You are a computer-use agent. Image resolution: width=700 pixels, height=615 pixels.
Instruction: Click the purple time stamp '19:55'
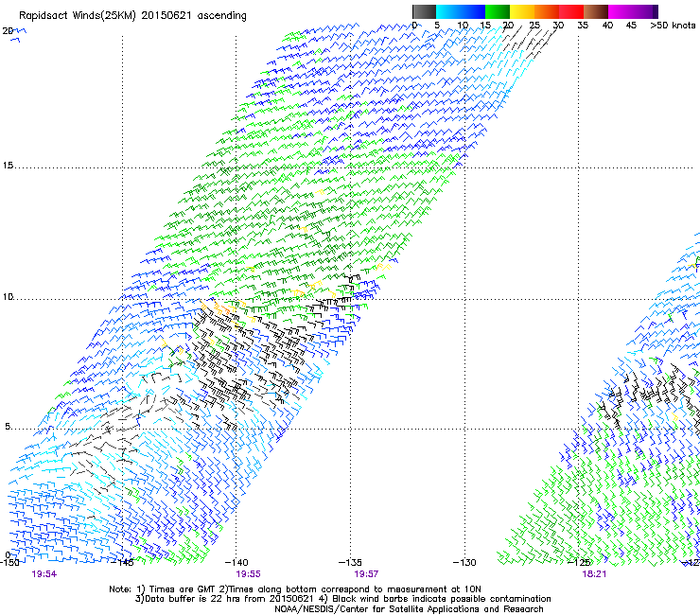(x=248, y=574)
